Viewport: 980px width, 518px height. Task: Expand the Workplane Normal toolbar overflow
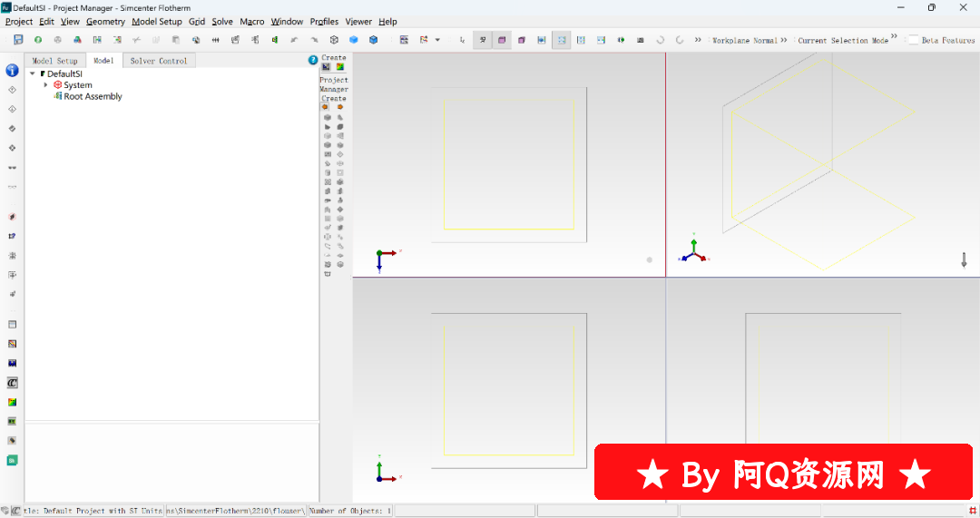(784, 39)
